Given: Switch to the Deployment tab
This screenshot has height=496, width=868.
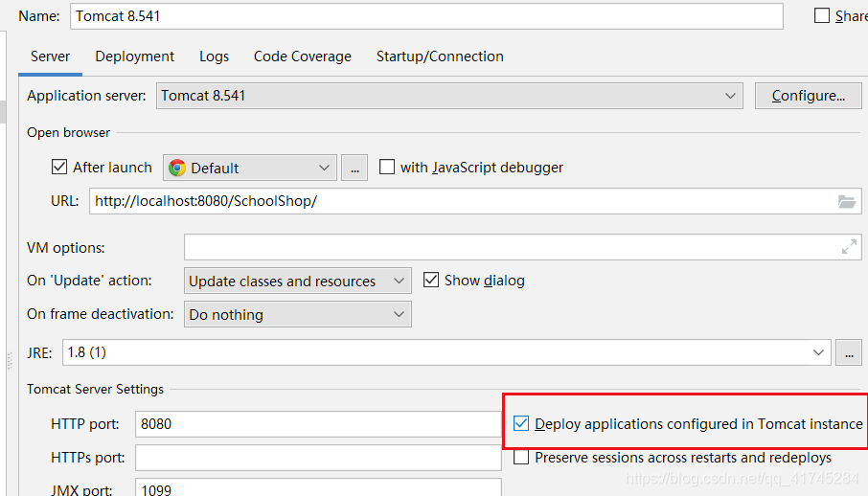Looking at the screenshot, I should (134, 56).
